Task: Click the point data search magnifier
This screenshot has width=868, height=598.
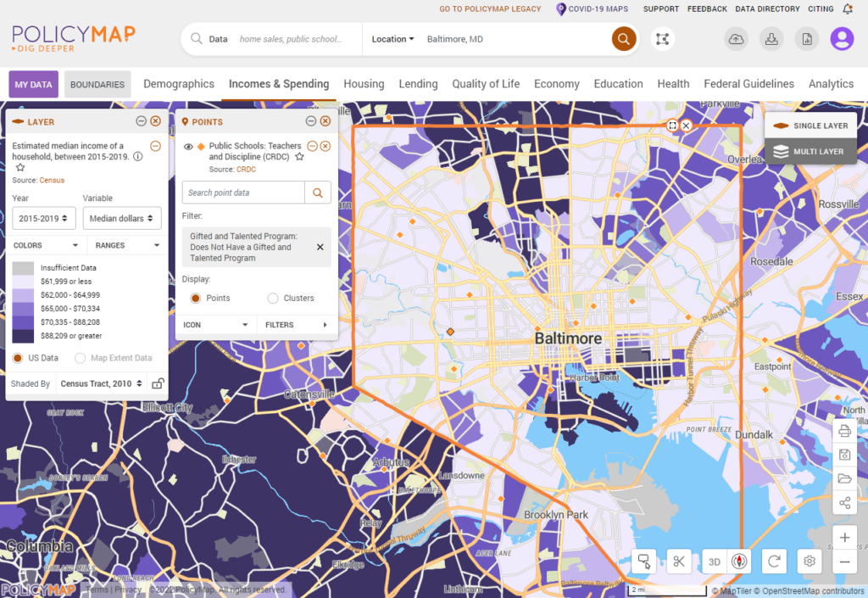Action: tap(318, 193)
